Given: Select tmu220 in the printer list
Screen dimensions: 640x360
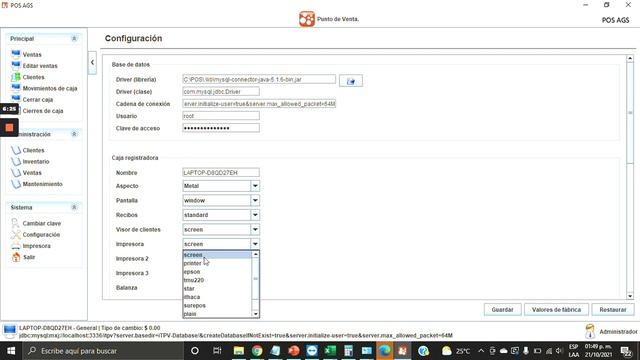Looking at the screenshot, I should coord(217,280).
